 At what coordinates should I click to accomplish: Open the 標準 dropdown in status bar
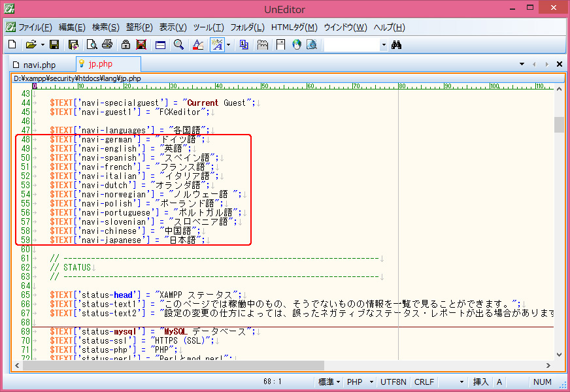[x=329, y=382]
